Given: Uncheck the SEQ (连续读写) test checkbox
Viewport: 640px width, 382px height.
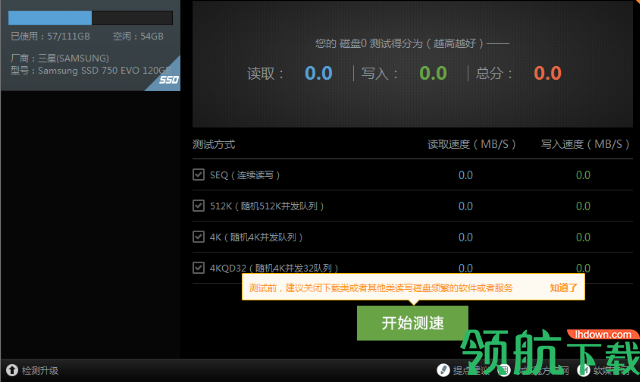Looking at the screenshot, I should coord(198,175).
